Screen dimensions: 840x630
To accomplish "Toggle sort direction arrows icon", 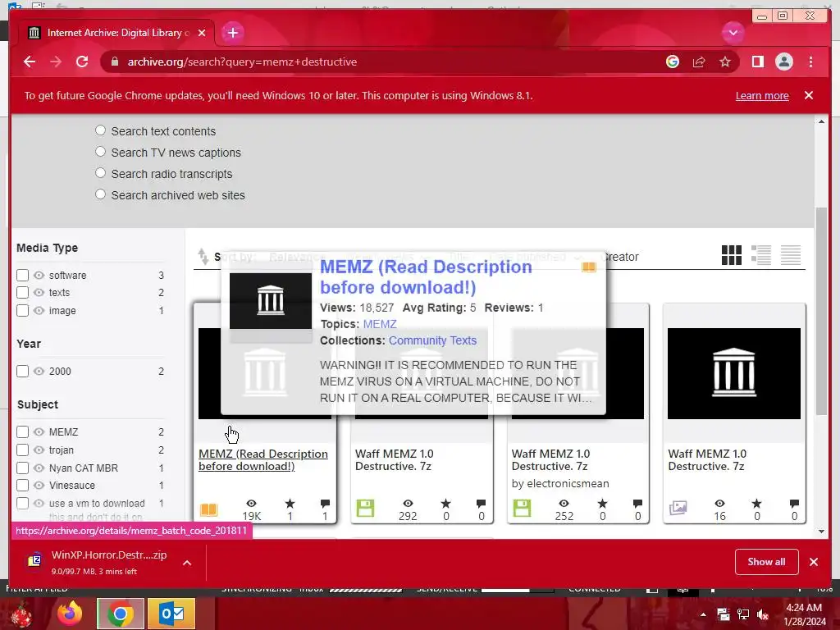I will click(x=203, y=257).
